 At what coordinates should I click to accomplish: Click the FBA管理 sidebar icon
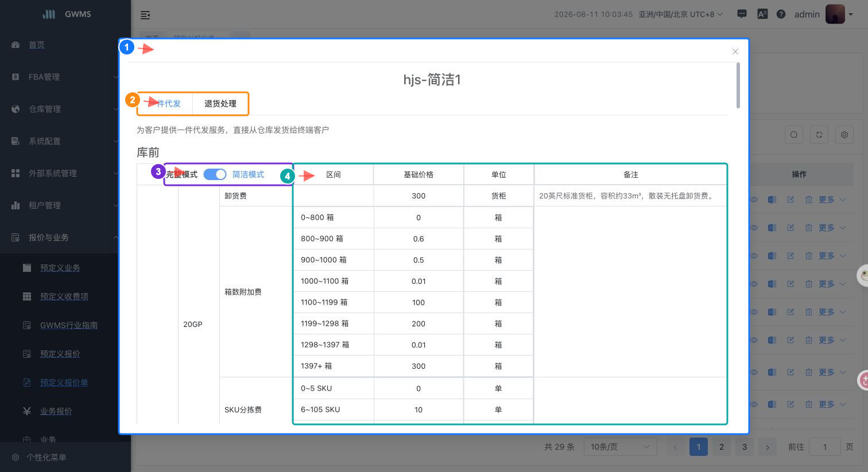(15, 77)
